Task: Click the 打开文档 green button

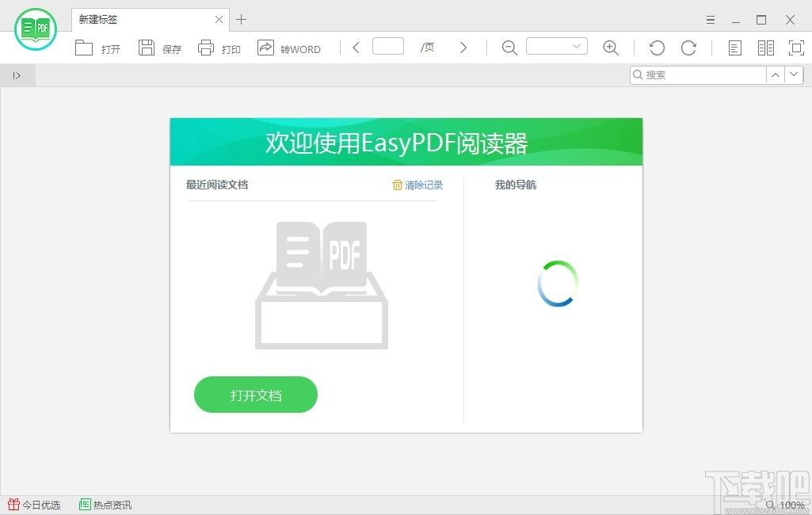Action: point(256,395)
